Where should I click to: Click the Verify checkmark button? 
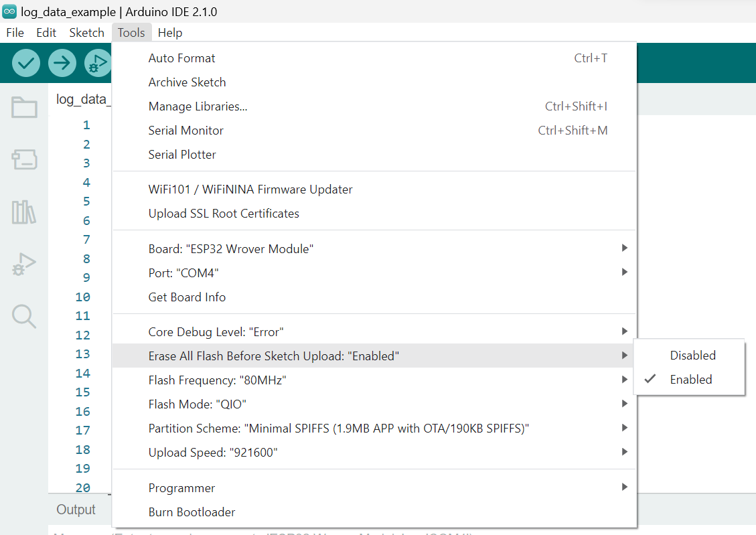pos(26,63)
